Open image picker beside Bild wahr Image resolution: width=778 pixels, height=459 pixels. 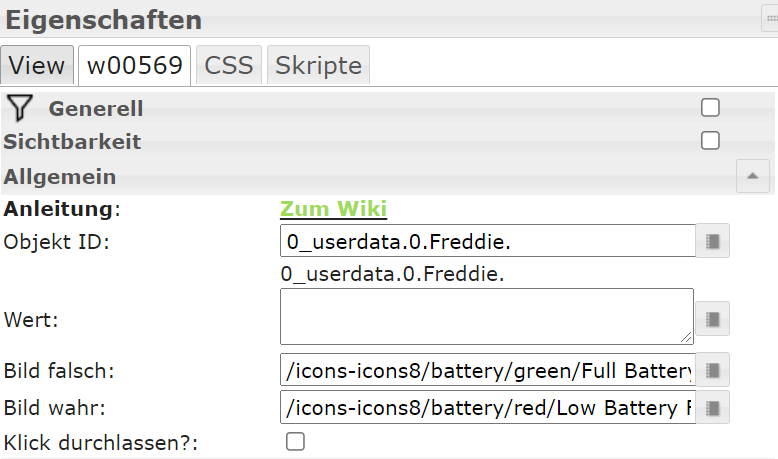[713, 408]
